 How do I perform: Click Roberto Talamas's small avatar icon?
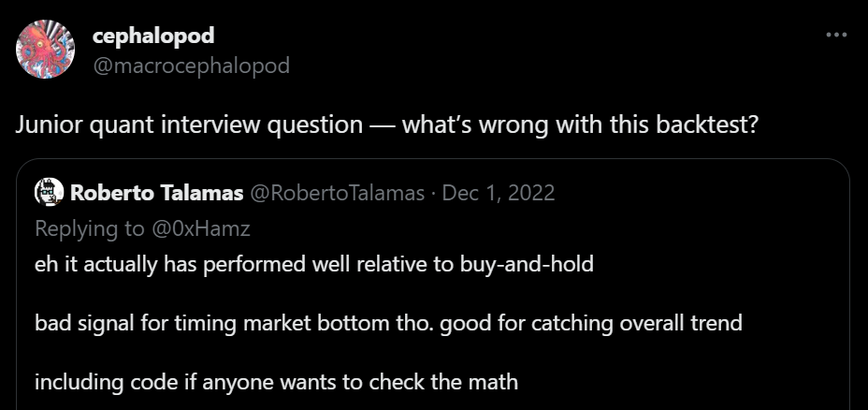coord(50,193)
